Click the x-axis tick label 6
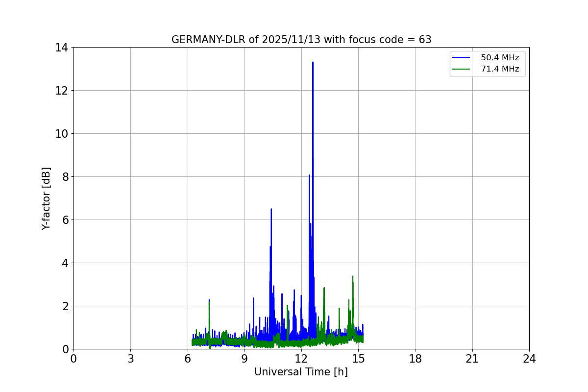Image resolution: width=588 pixels, height=392 pixels. (x=188, y=359)
